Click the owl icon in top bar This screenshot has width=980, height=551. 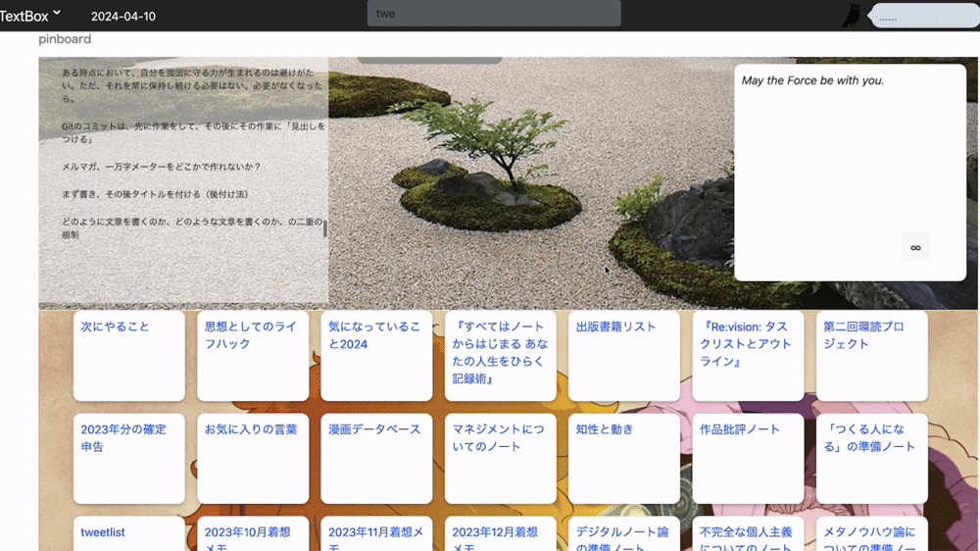pos(852,16)
